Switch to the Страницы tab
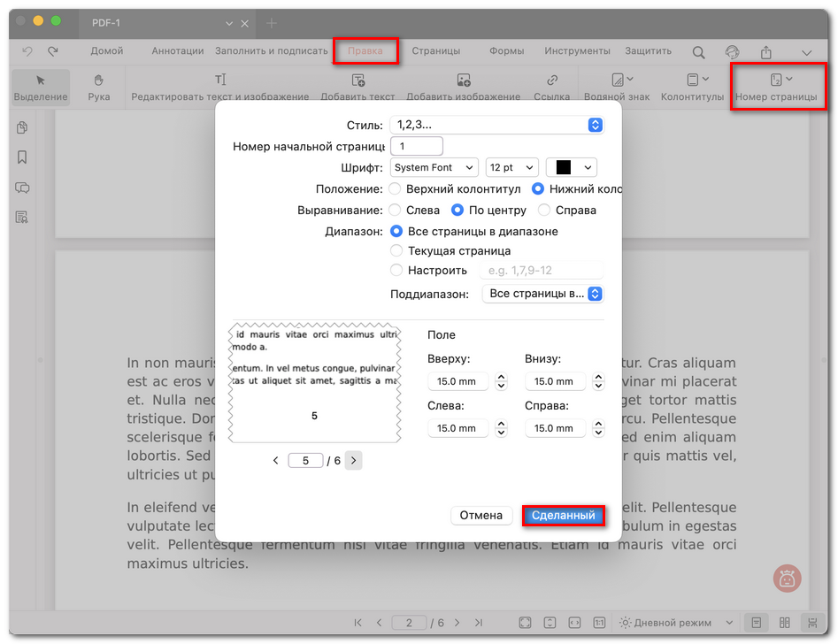Image resolution: width=838 pixels, height=644 pixels. coord(435,51)
